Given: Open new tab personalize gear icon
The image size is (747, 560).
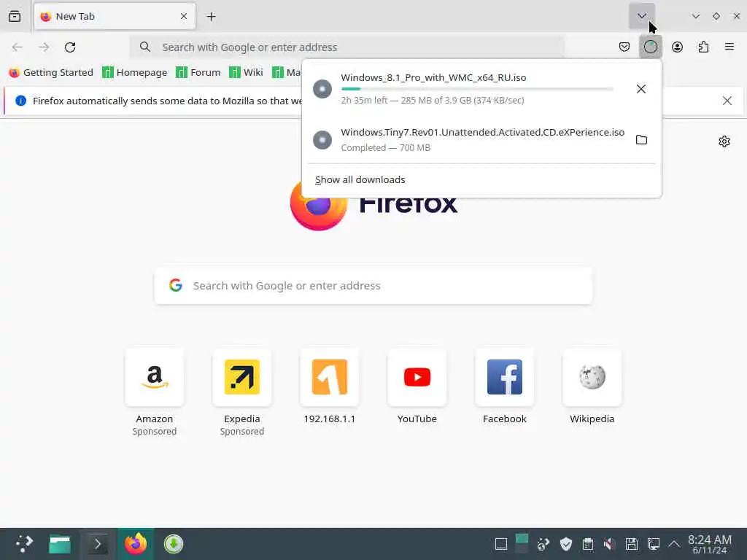Looking at the screenshot, I should pyautogui.click(x=724, y=141).
